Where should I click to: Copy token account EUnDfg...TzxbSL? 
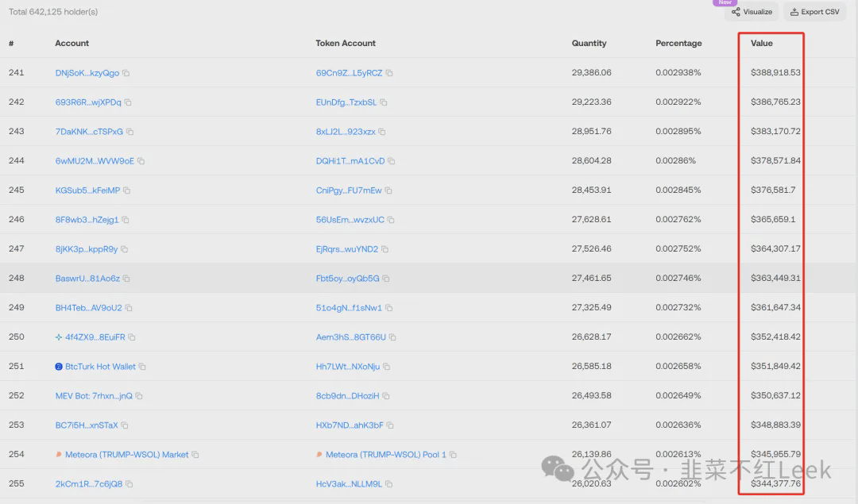[x=384, y=102]
